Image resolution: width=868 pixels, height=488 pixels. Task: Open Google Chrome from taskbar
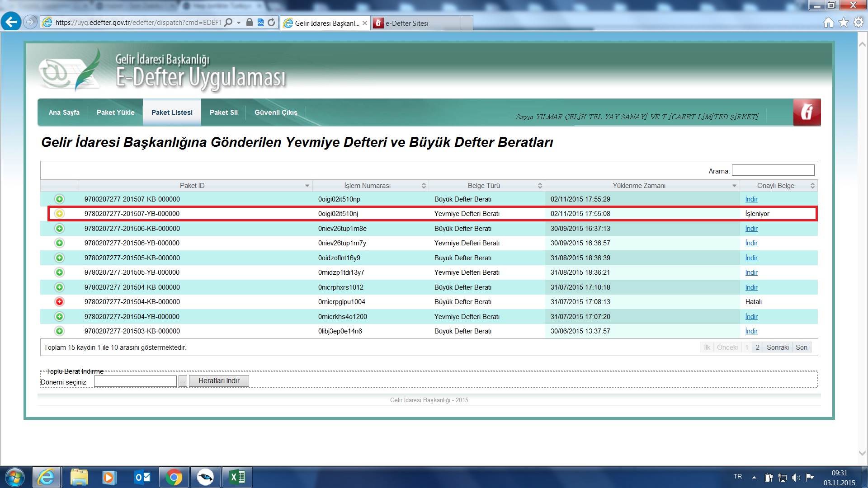pyautogui.click(x=174, y=477)
